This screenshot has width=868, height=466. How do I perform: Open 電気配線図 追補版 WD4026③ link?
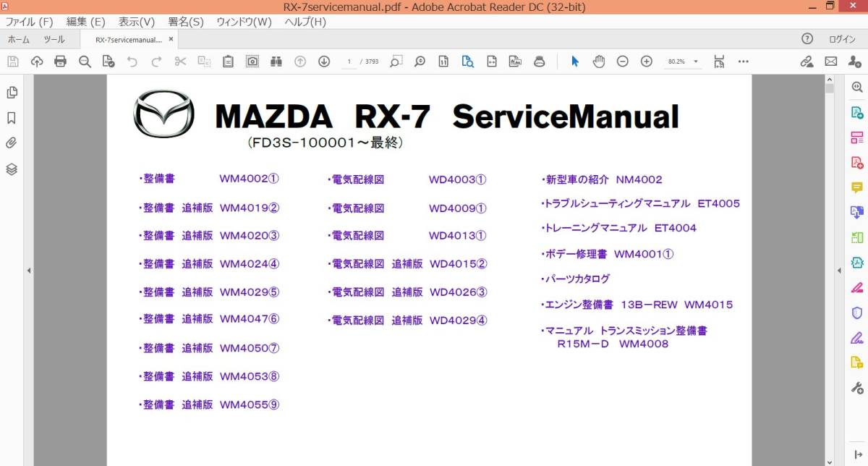point(407,292)
